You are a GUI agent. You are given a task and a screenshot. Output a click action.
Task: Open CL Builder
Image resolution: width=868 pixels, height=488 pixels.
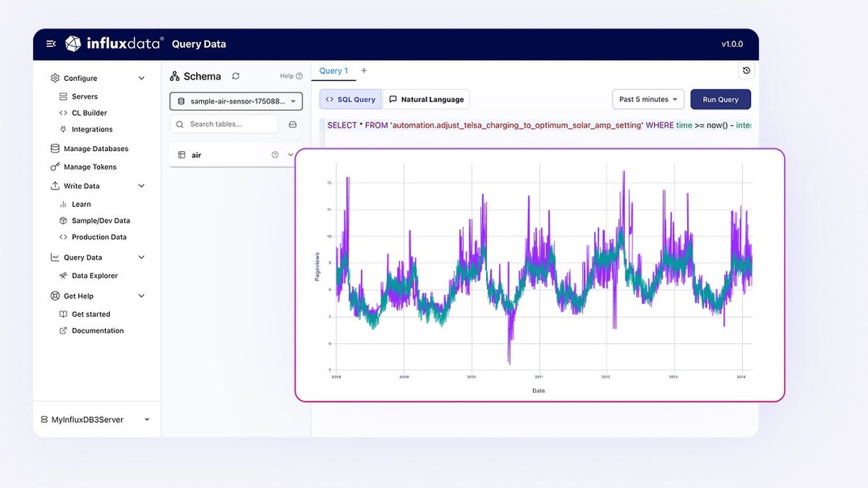point(89,113)
